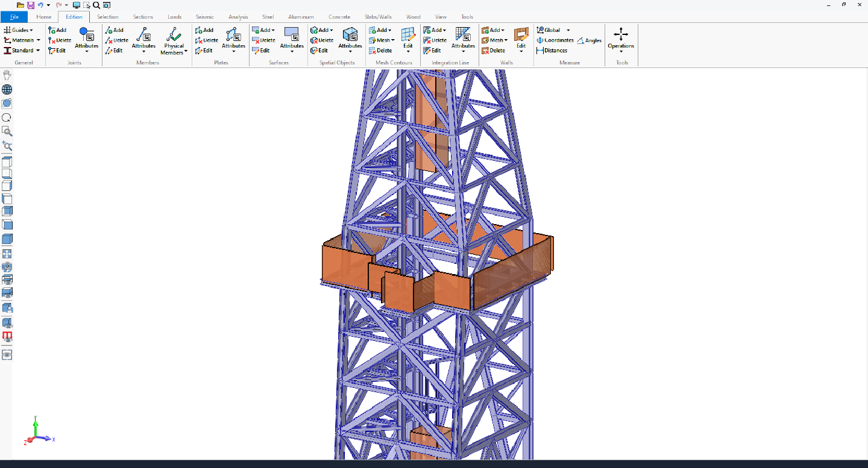Click Attributes in the Spatial Objects group

(350, 43)
